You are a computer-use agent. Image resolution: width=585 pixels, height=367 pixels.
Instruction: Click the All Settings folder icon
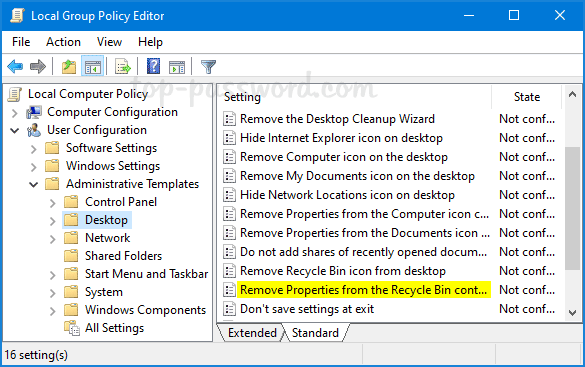(x=72, y=328)
